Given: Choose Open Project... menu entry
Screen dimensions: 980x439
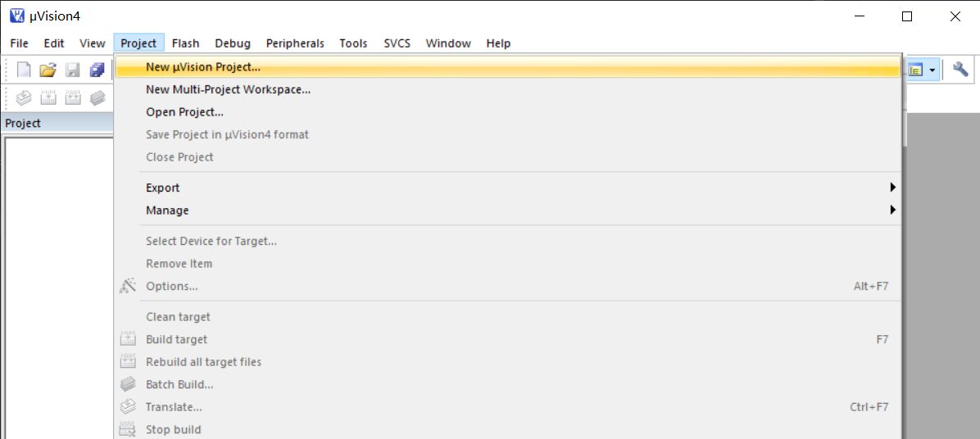Looking at the screenshot, I should [x=507, y=111].
